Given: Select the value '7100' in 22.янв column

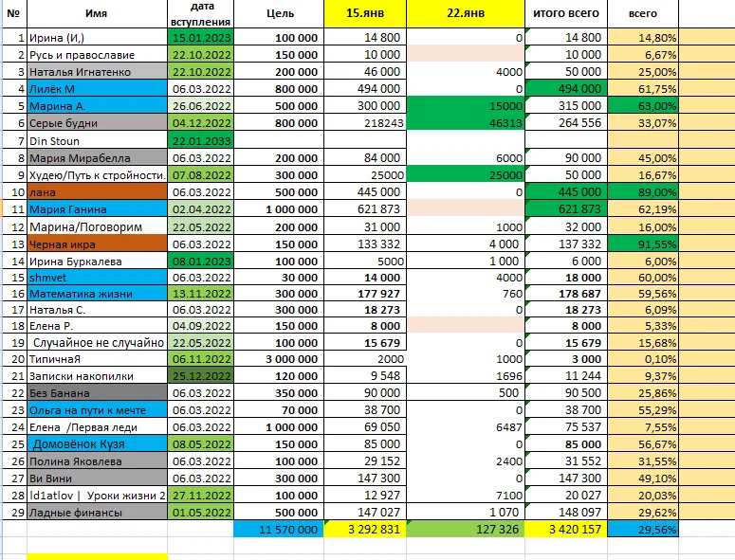Looking at the screenshot, I should (x=466, y=495).
